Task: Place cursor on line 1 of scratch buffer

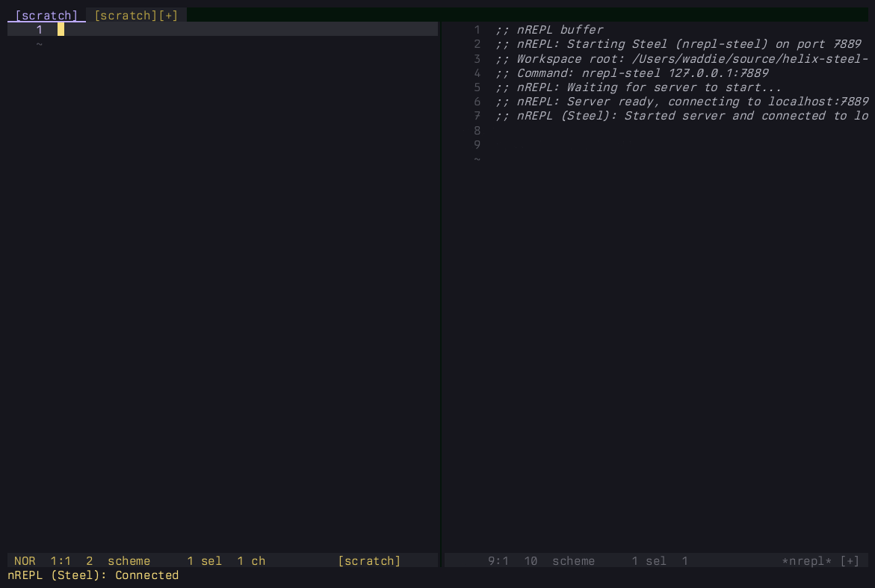Action: [x=223, y=30]
